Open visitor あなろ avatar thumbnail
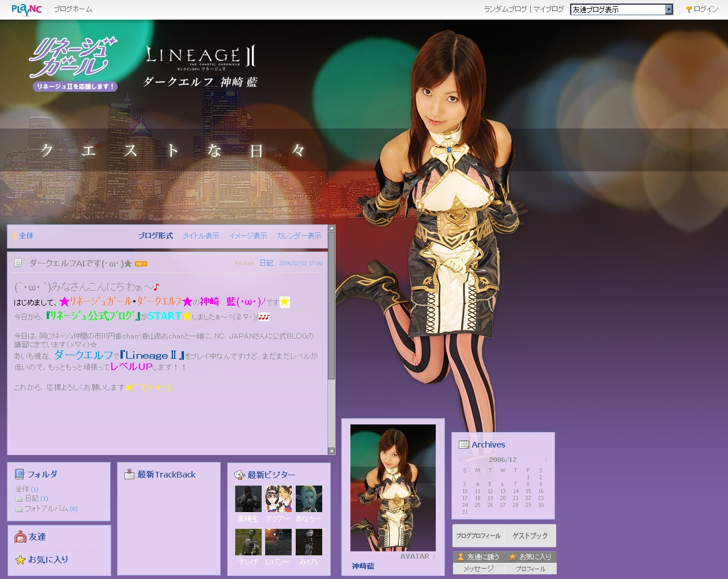 (x=309, y=499)
